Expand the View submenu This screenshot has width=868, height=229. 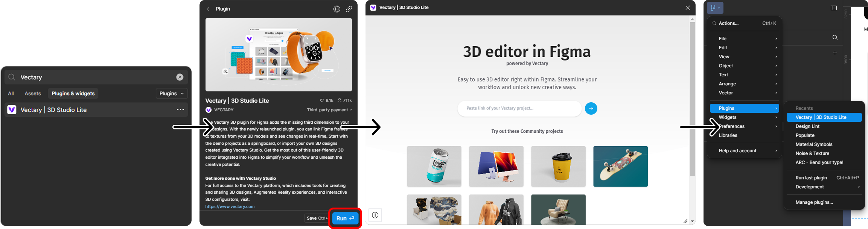point(744,57)
